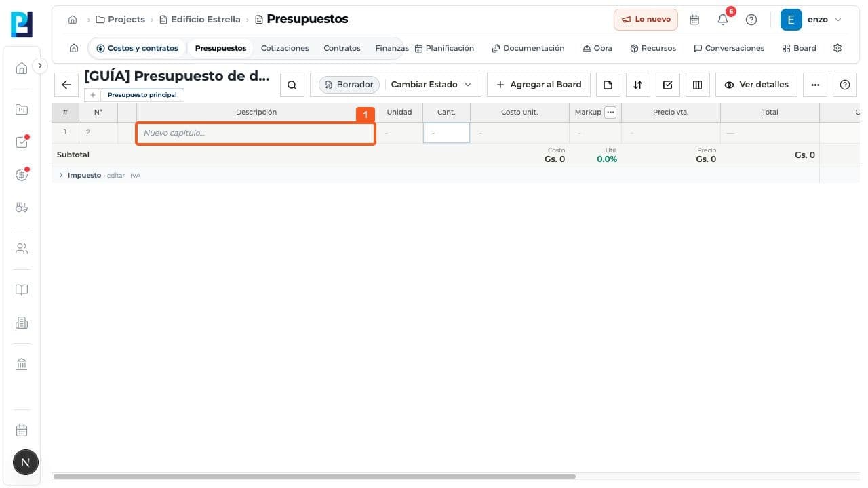Click the round N avatar in sidebar

click(x=26, y=462)
